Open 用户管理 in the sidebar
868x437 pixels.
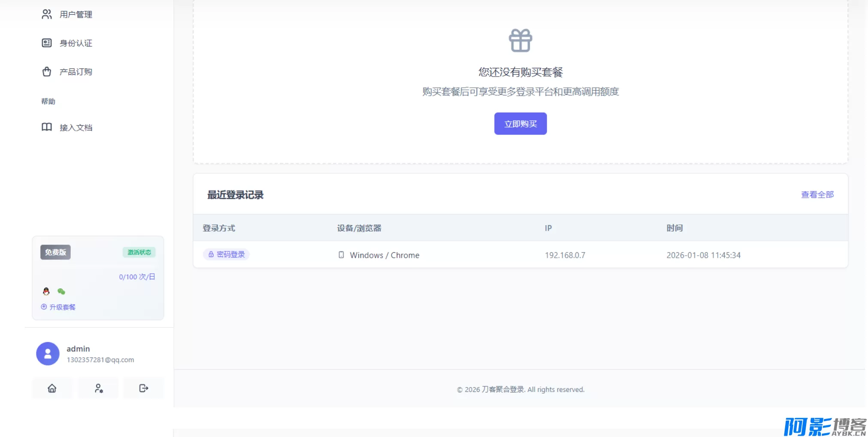pyautogui.click(x=76, y=15)
